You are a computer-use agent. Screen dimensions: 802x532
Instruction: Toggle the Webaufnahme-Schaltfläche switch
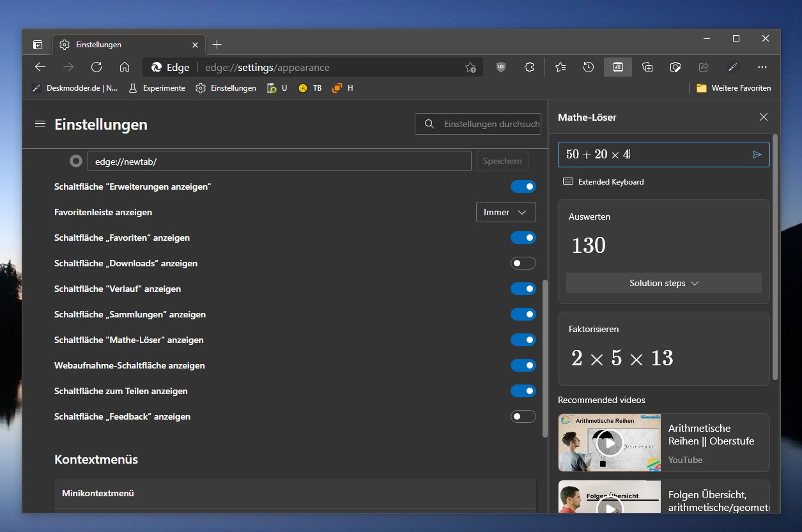[523, 365]
